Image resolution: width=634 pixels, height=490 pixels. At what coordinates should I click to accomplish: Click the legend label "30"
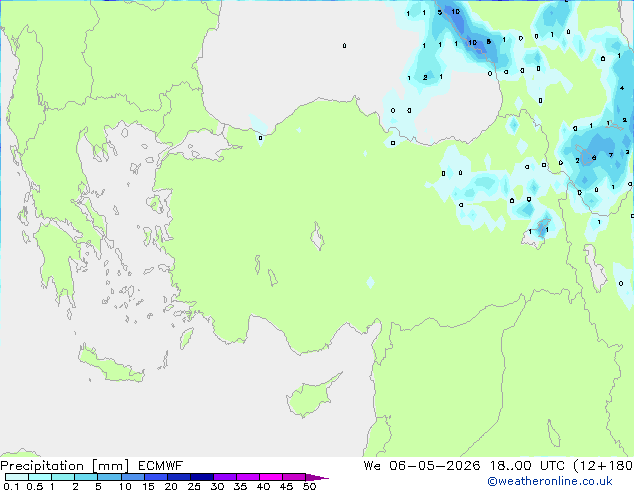[x=217, y=486]
